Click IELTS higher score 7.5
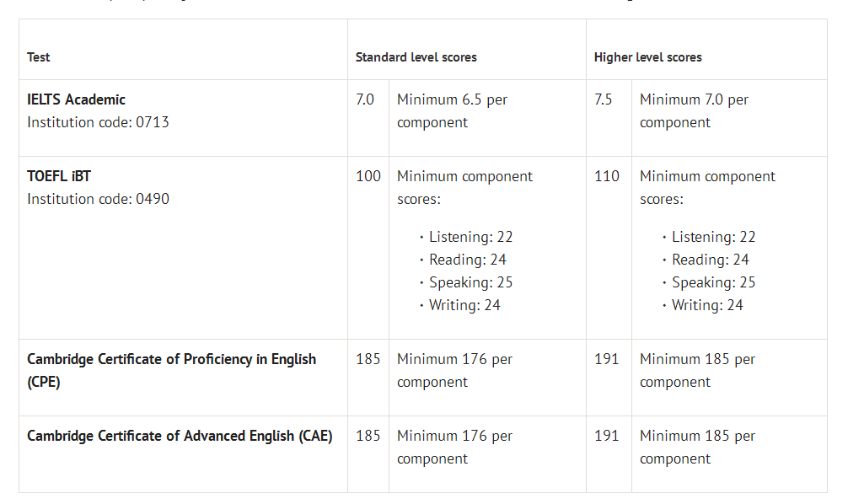This screenshot has height=504, width=848. 603,99
